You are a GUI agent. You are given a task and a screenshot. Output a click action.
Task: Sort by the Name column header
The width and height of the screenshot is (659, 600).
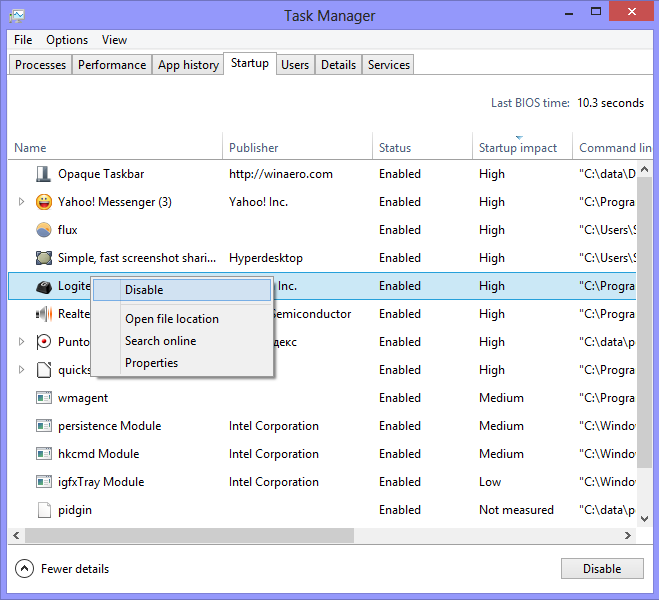115,147
